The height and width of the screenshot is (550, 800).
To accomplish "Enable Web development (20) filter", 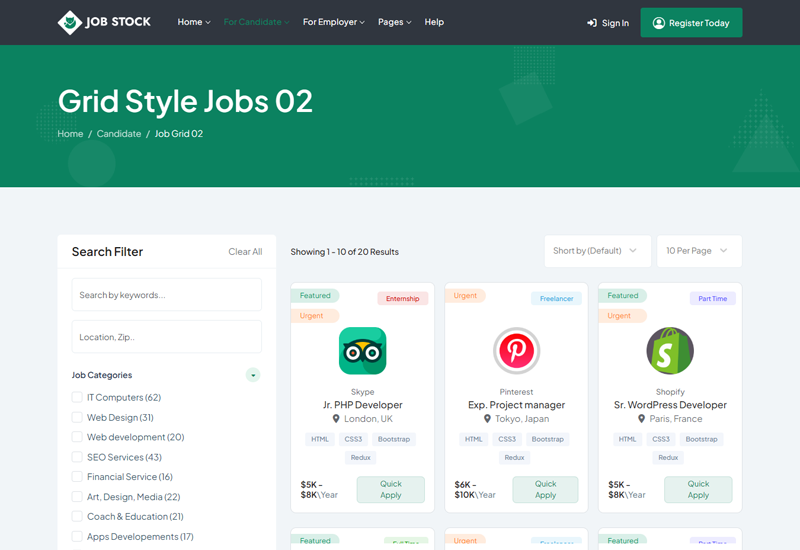I will (77, 437).
